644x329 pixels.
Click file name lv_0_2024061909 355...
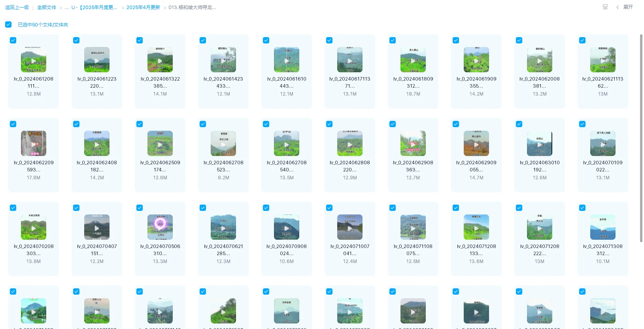click(x=476, y=83)
